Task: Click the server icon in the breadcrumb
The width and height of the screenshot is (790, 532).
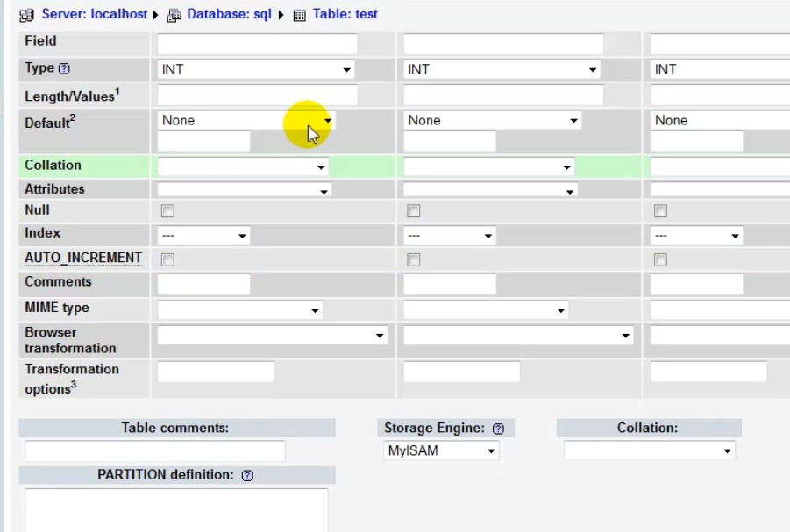Action: pyautogui.click(x=26, y=15)
